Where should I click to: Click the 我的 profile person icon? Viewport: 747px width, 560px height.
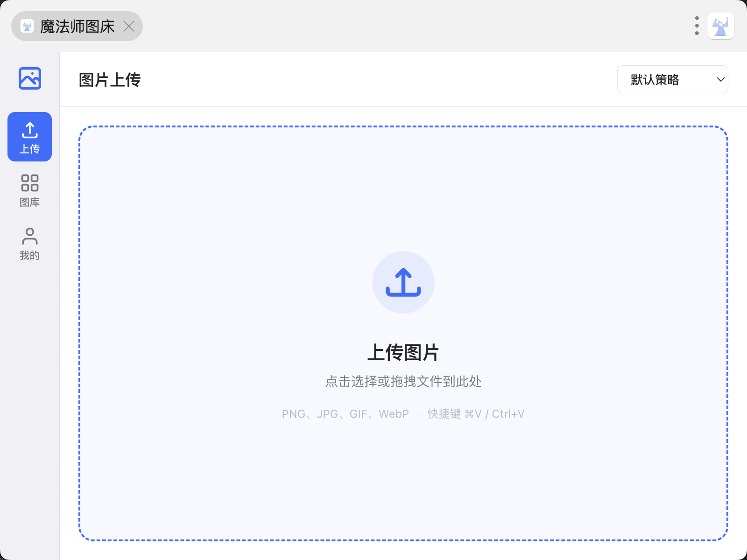coord(29,236)
